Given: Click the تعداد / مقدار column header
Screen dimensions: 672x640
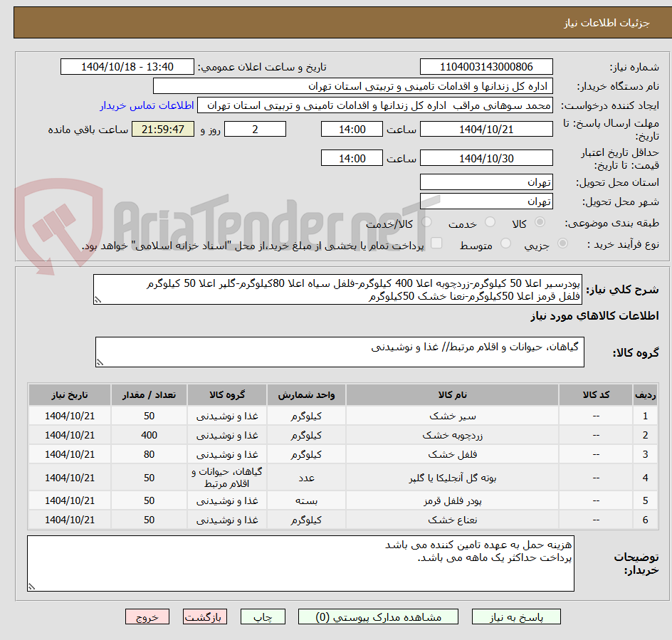Looking at the screenshot, I should pyautogui.click(x=149, y=395).
